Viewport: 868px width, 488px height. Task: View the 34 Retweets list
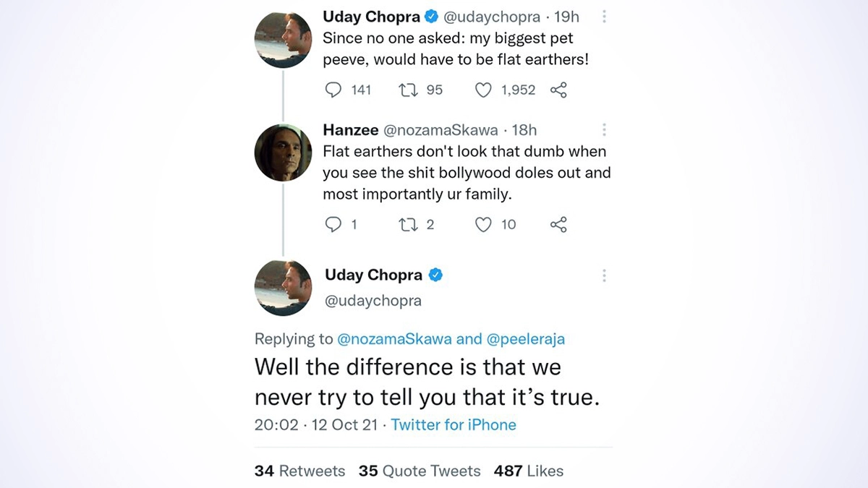299,471
